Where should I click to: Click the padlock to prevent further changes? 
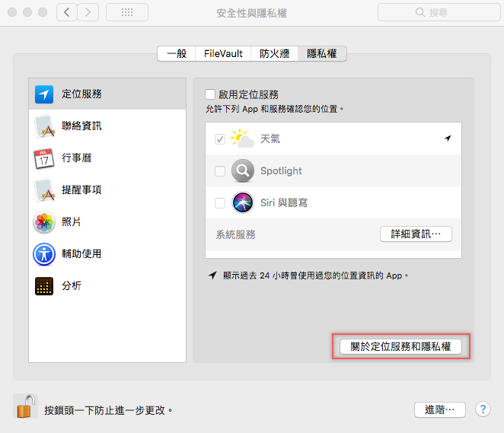26,406
